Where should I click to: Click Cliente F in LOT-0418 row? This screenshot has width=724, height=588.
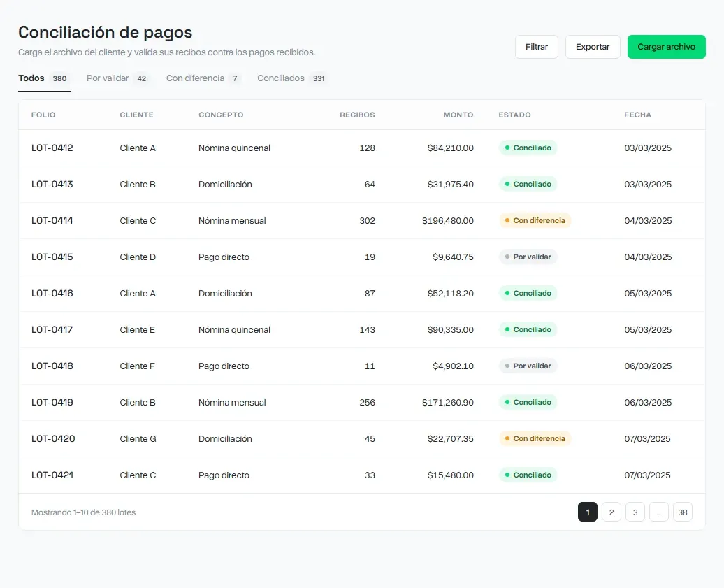tap(137, 366)
